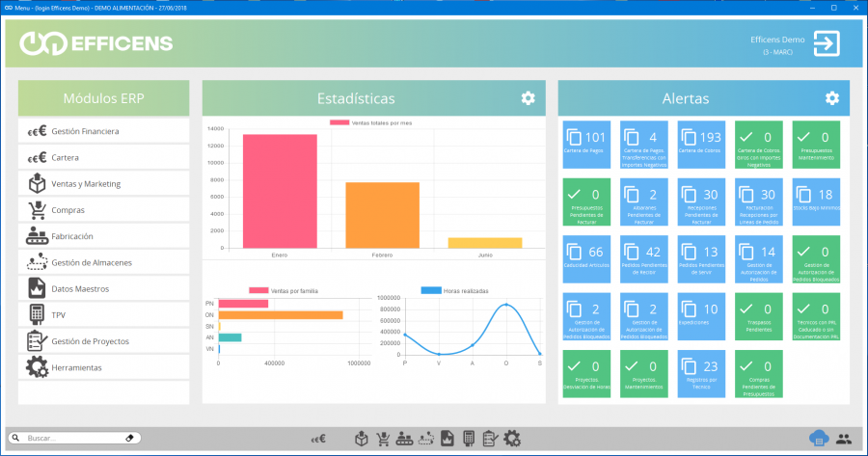Viewport: 868px width, 456px height.
Task: Click the cloud icon in bottom bar
Action: (x=819, y=439)
